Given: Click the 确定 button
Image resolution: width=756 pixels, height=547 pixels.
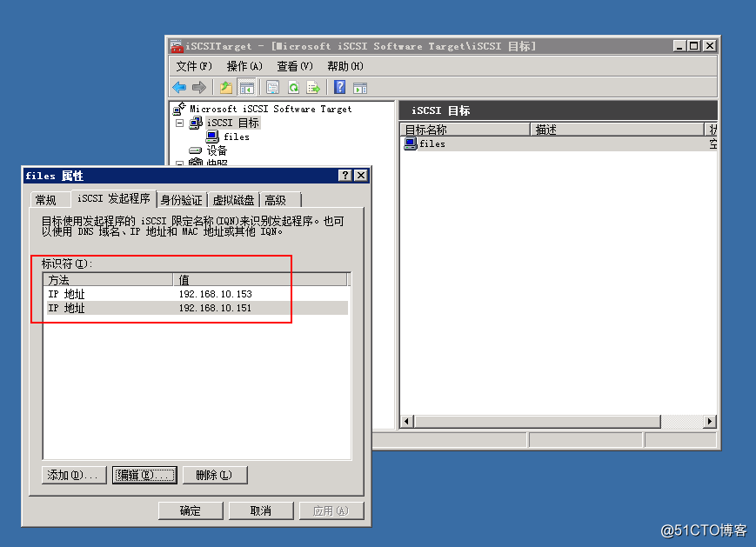Looking at the screenshot, I should (191, 510).
